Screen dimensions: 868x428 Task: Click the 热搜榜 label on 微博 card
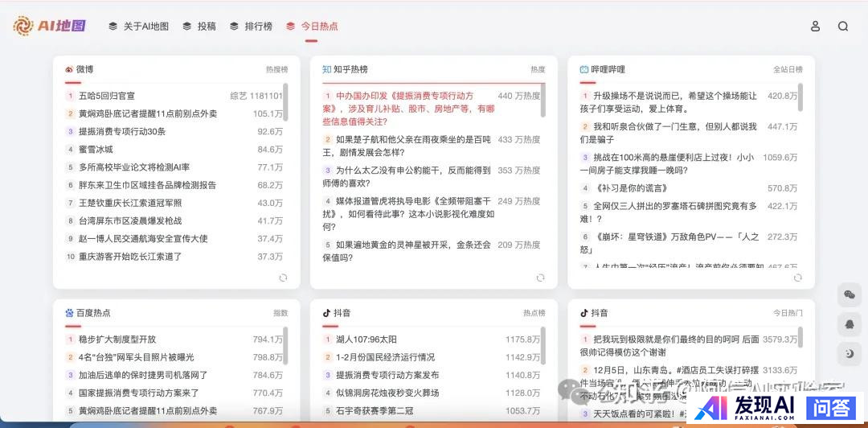point(276,69)
